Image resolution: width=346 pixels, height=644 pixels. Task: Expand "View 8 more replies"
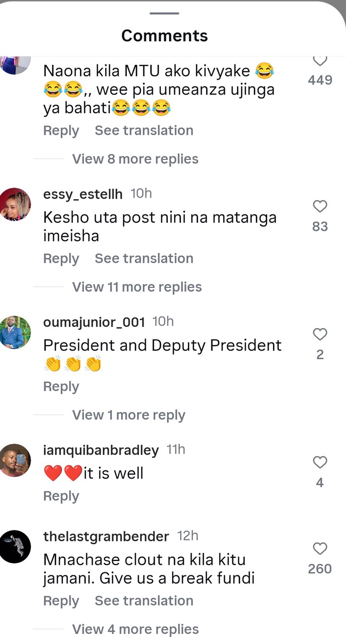pos(135,159)
